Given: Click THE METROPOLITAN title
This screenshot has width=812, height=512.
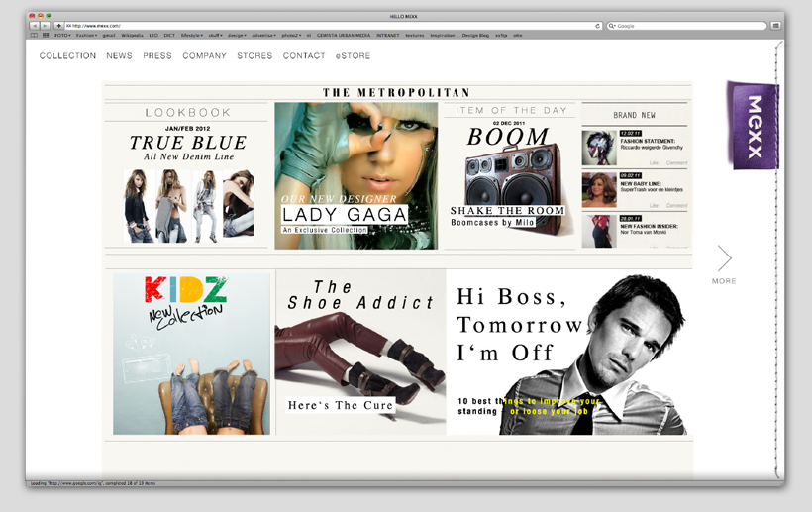Looking at the screenshot, I should click(397, 93).
